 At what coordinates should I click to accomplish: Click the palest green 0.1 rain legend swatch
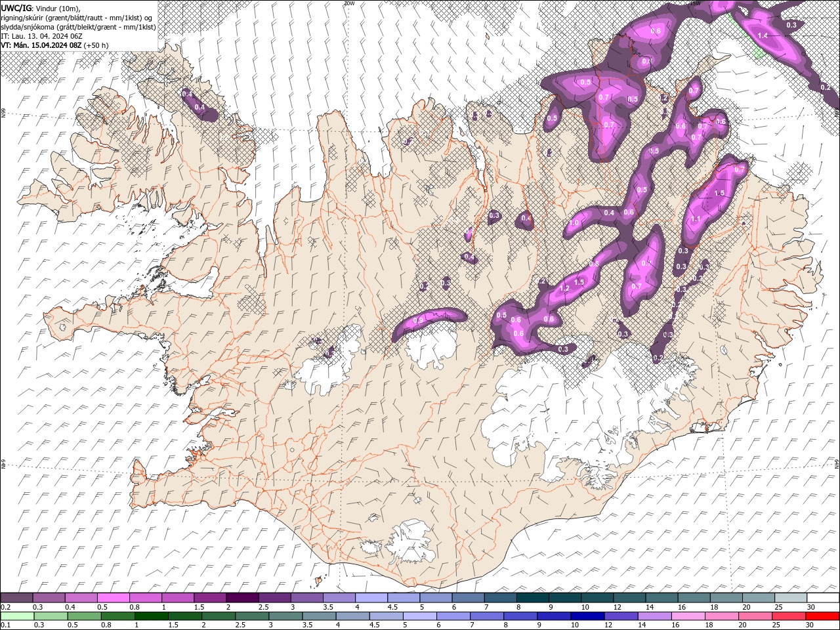click(x=16, y=616)
